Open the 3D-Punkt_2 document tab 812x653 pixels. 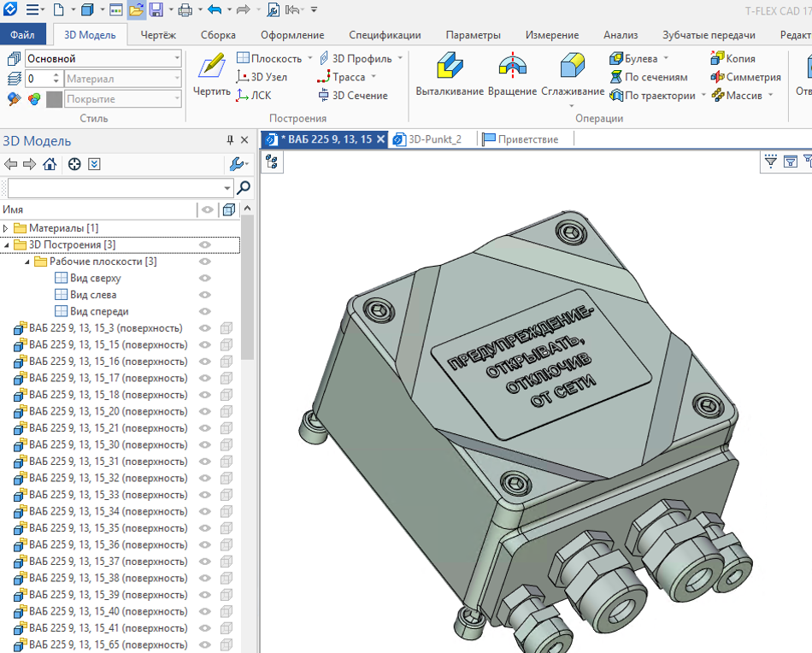434,139
